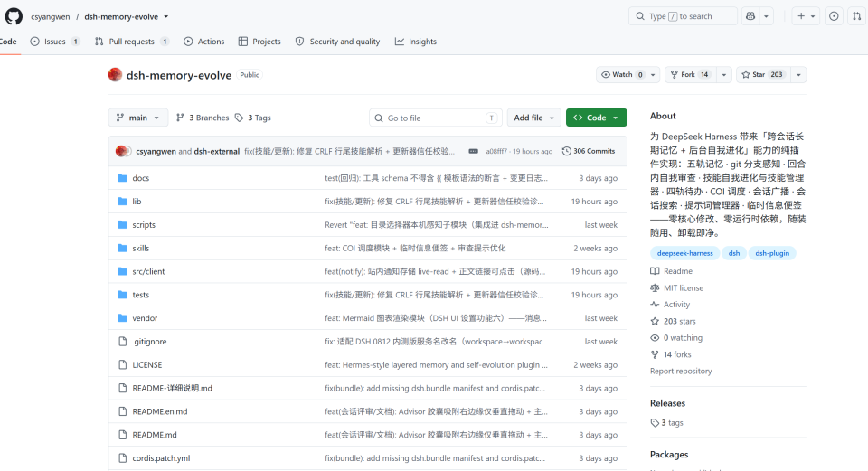Fork the repository
The height and width of the screenshot is (471, 868).
point(690,75)
